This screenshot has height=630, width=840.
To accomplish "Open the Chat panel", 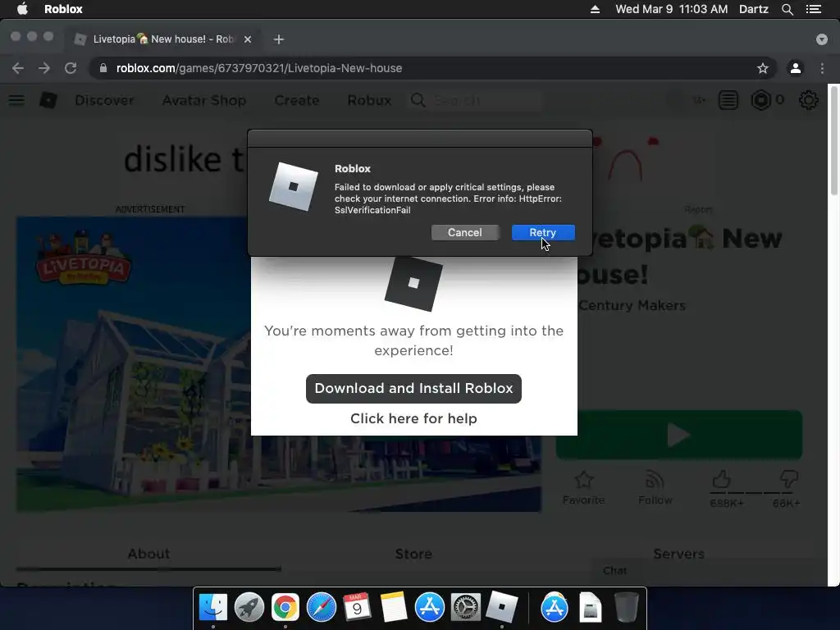I will (x=615, y=571).
